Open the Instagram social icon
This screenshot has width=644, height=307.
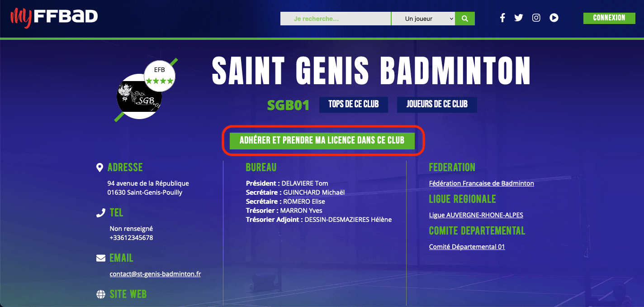536,18
